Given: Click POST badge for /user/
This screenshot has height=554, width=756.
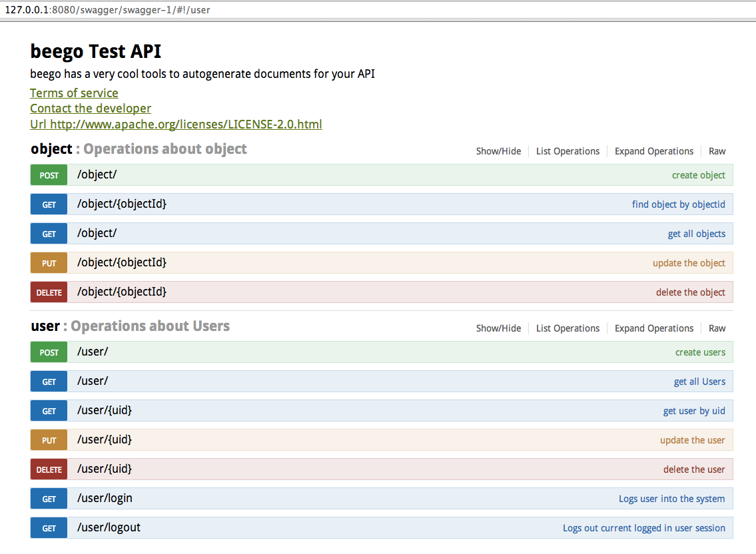Looking at the screenshot, I should point(49,352).
